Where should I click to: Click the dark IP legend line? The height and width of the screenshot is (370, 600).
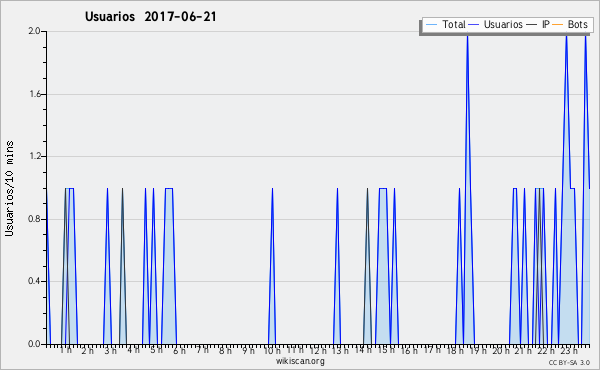[532, 25]
